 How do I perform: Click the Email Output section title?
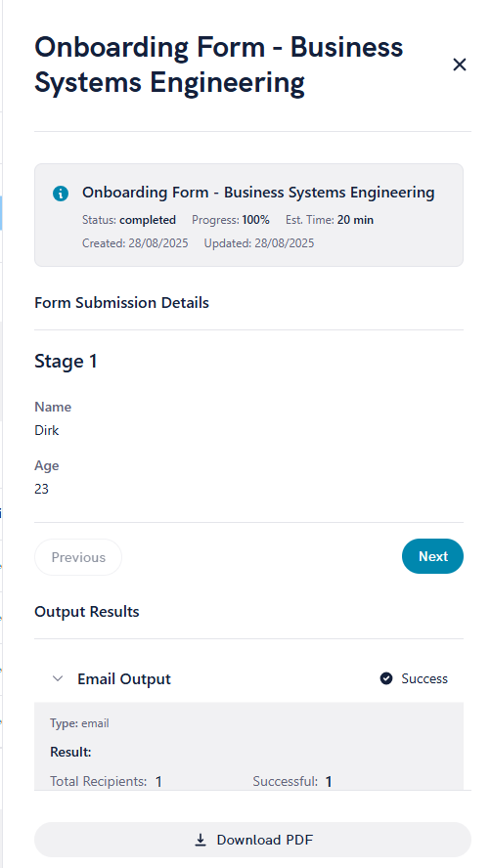pos(124,678)
